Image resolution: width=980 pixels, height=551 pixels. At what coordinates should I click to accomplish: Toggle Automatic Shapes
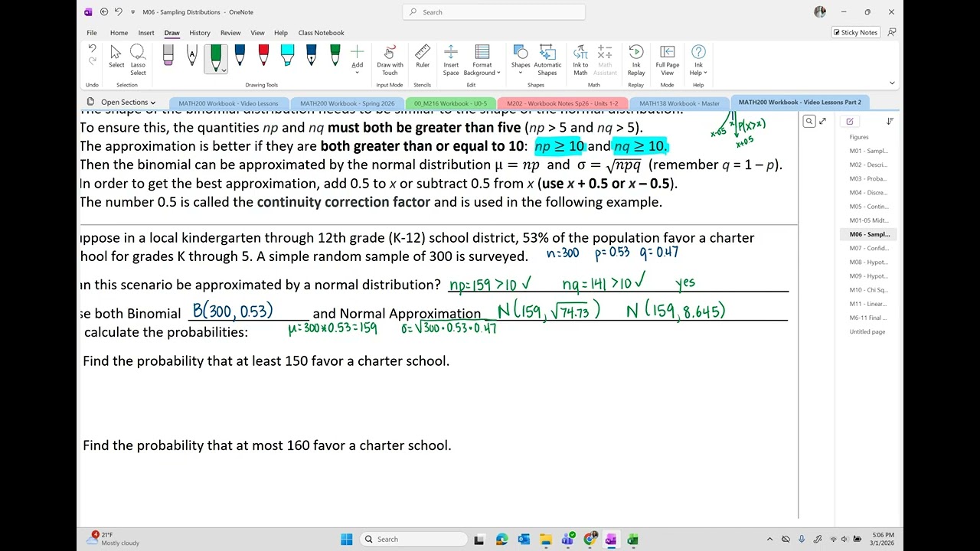pos(547,60)
